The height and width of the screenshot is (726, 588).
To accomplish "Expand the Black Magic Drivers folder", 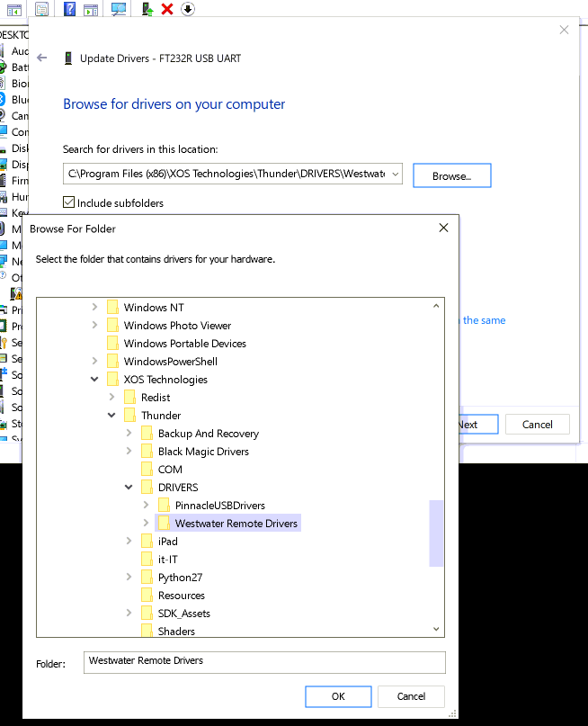I will 129,452.
